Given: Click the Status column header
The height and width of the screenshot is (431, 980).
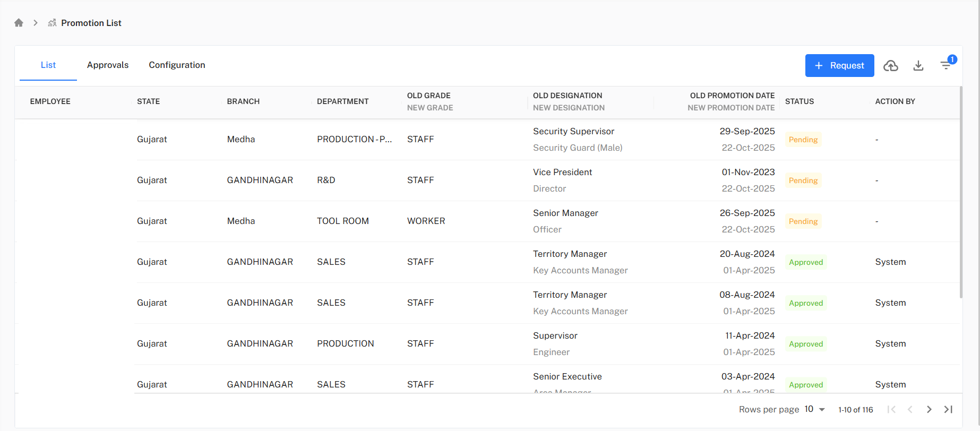Looking at the screenshot, I should (x=799, y=101).
